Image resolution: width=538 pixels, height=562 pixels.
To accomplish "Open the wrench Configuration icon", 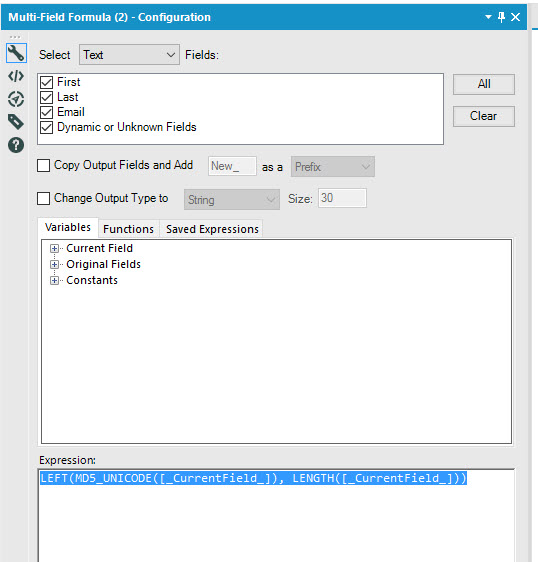I will (16, 53).
